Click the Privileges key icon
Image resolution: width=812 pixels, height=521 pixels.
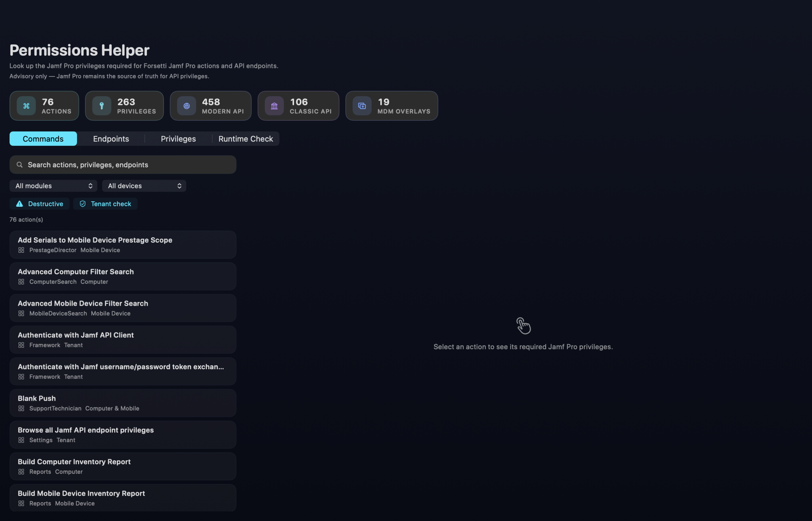(x=102, y=106)
